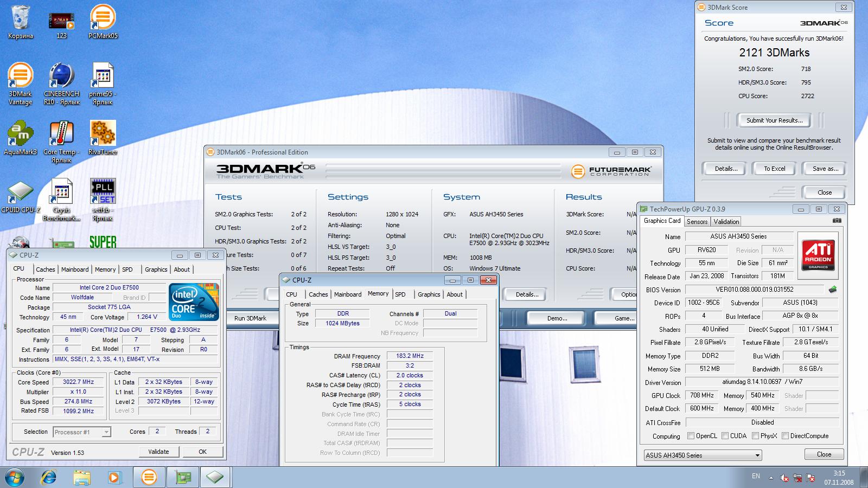Click the Bus Interface AGP 8x field
Viewport: 868px width, 488px height.
coord(800,316)
